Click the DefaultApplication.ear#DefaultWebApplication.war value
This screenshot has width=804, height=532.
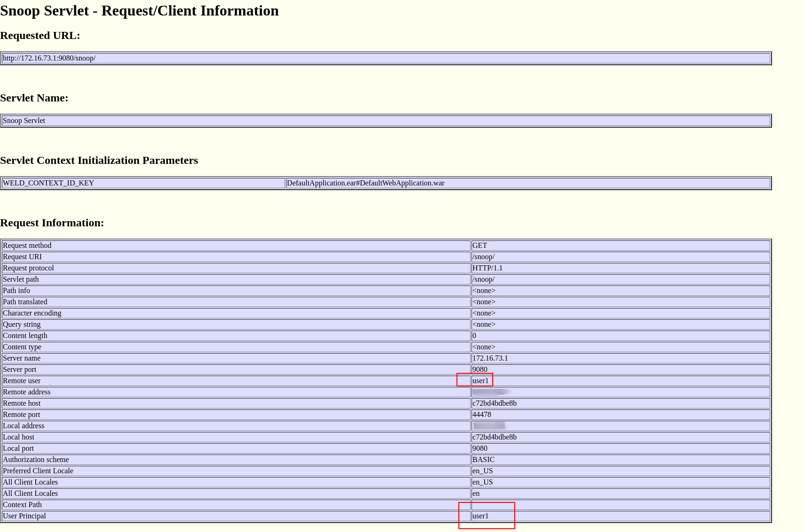pos(365,183)
